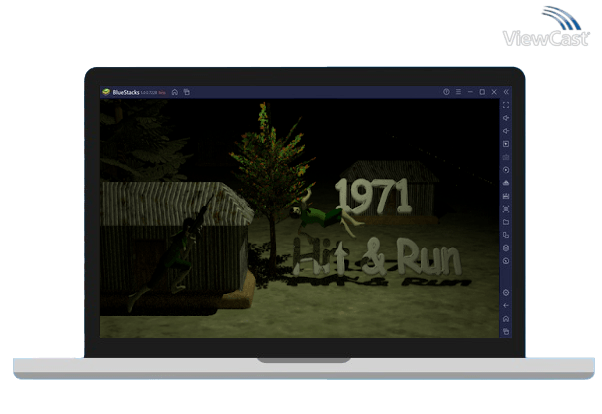Click the circular play sync icon in sidebar

(x=506, y=170)
